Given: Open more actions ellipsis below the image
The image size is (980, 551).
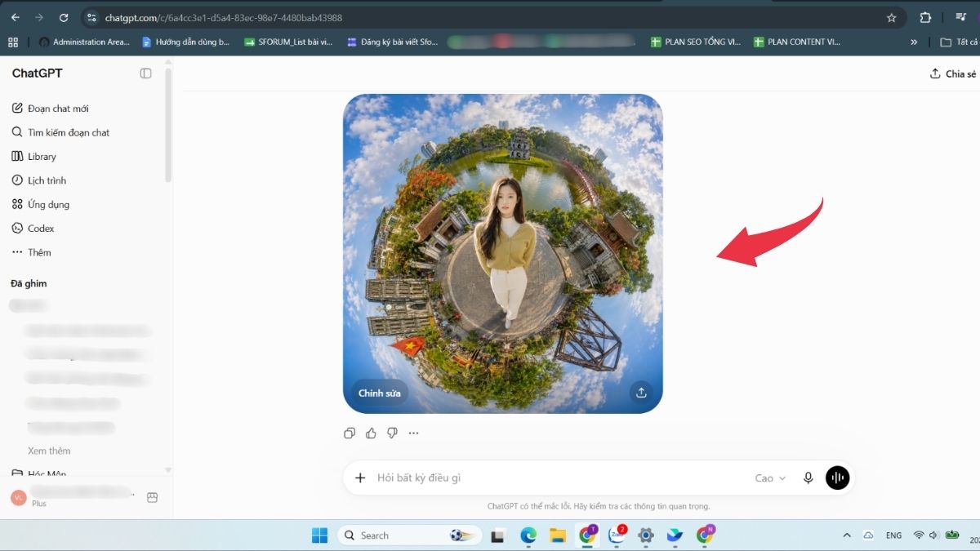Looking at the screenshot, I should click(413, 433).
